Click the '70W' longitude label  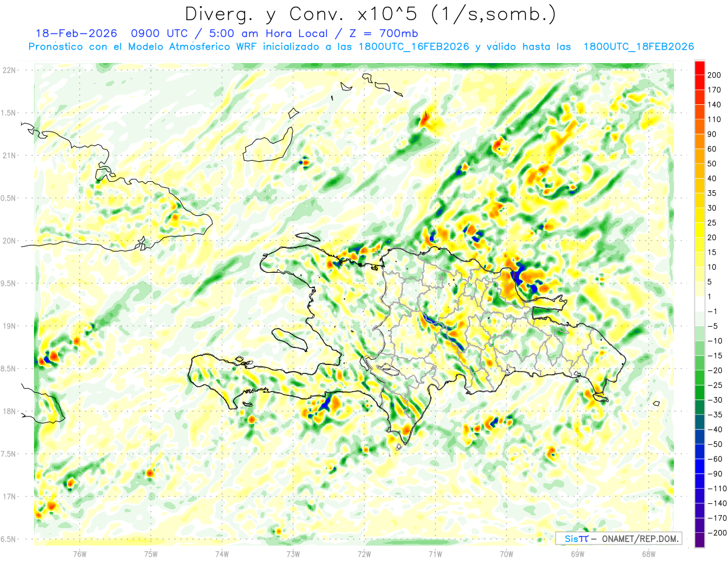[x=507, y=554]
